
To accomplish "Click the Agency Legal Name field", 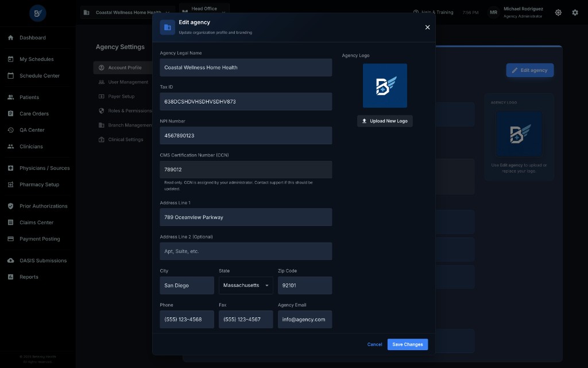I will tap(246, 68).
